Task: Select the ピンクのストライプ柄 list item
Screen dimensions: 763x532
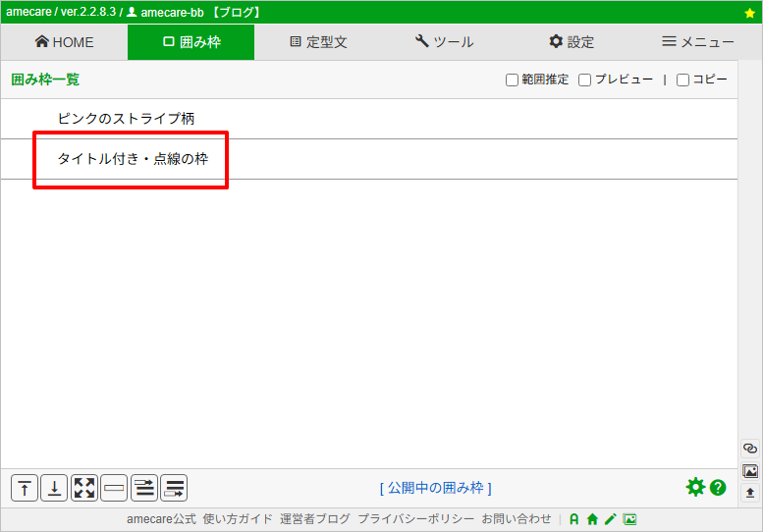Action: [126, 119]
